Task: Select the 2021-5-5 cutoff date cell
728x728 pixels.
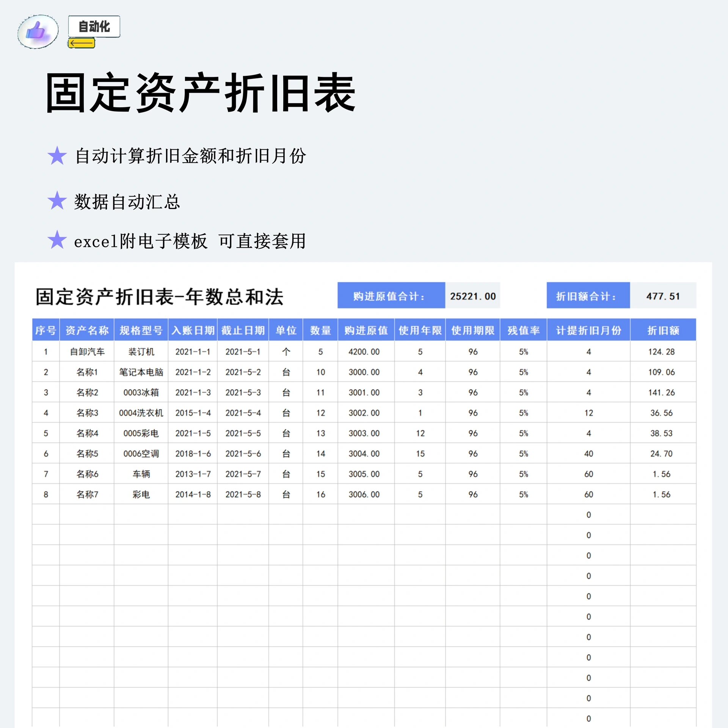Action: click(243, 433)
